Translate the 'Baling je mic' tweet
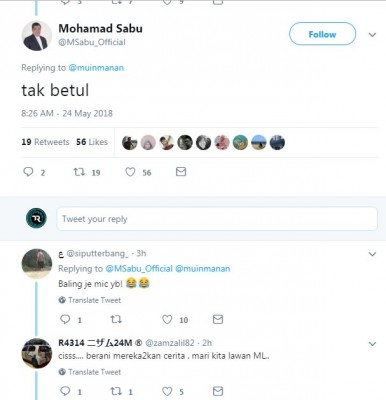The image size is (386, 400). pos(90,300)
